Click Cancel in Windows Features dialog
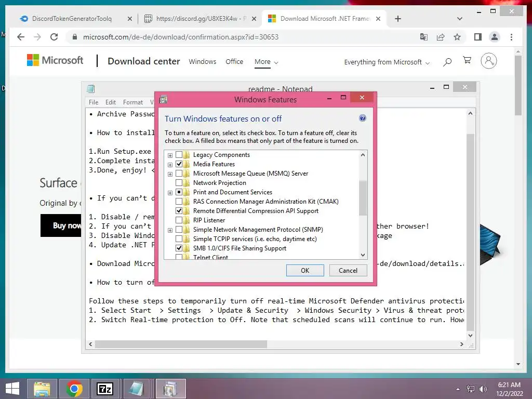This screenshot has height=399, width=532. tap(348, 270)
